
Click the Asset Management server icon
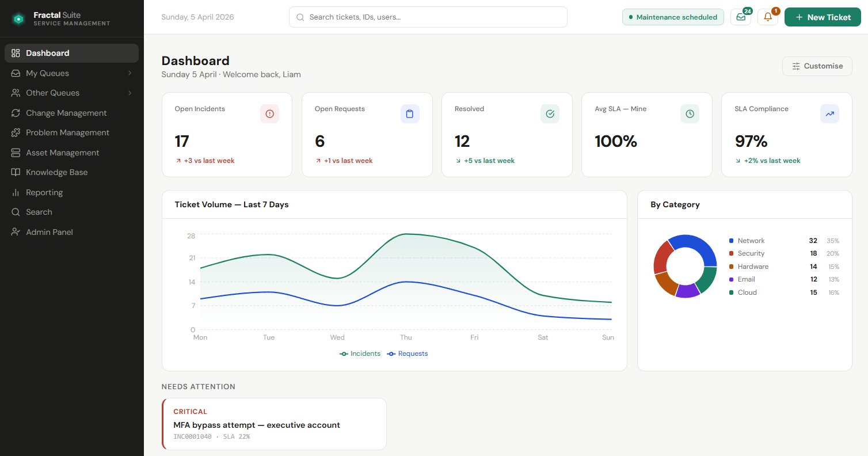(x=16, y=153)
